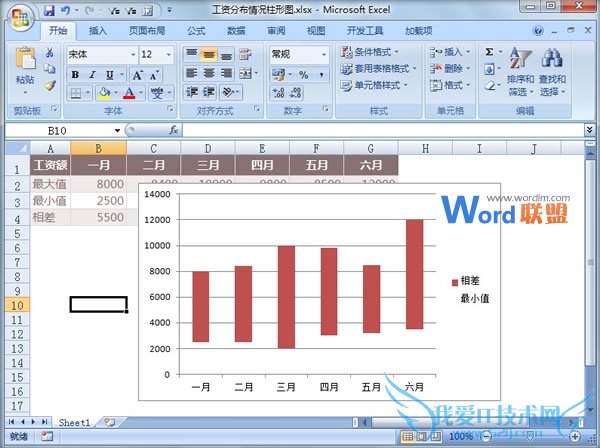Increase decimal places
This screenshot has width=600, height=448.
pyautogui.click(x=278, y=92)
